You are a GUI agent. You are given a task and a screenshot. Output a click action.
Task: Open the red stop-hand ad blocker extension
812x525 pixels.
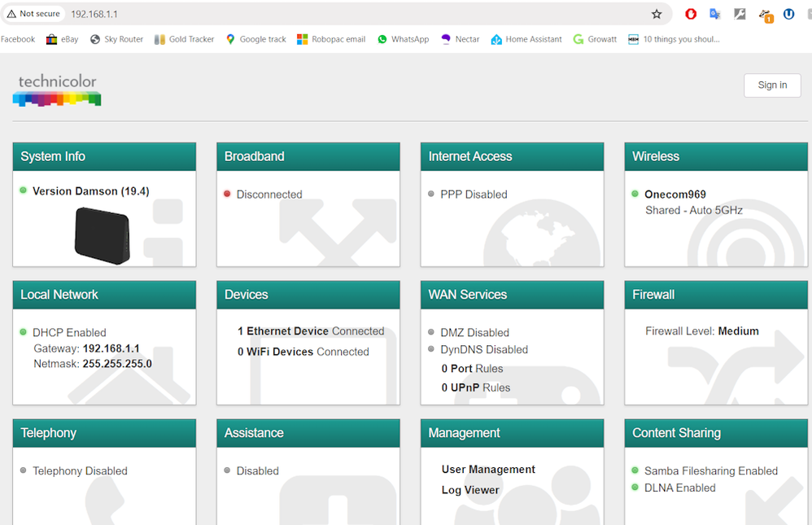(691, 14)
